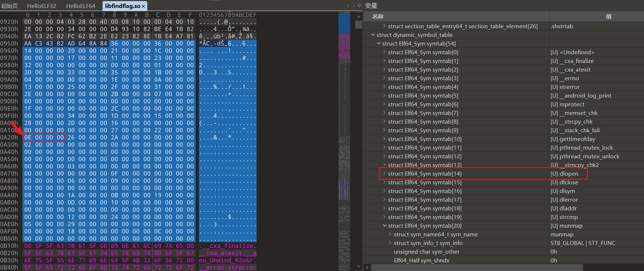644x271 pixels.
Task: Expand section_table_element[26] struct
Action: click(x=384, y=26)
